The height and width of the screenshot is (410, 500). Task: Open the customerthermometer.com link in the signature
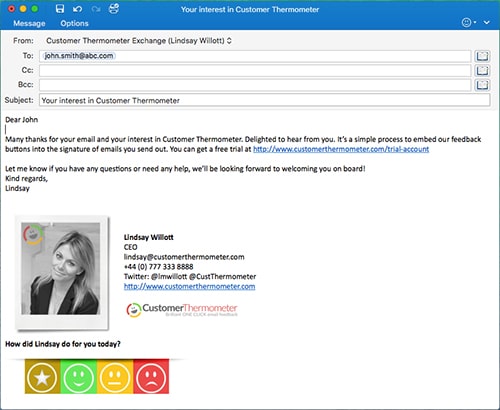click(x=189, y=286)
